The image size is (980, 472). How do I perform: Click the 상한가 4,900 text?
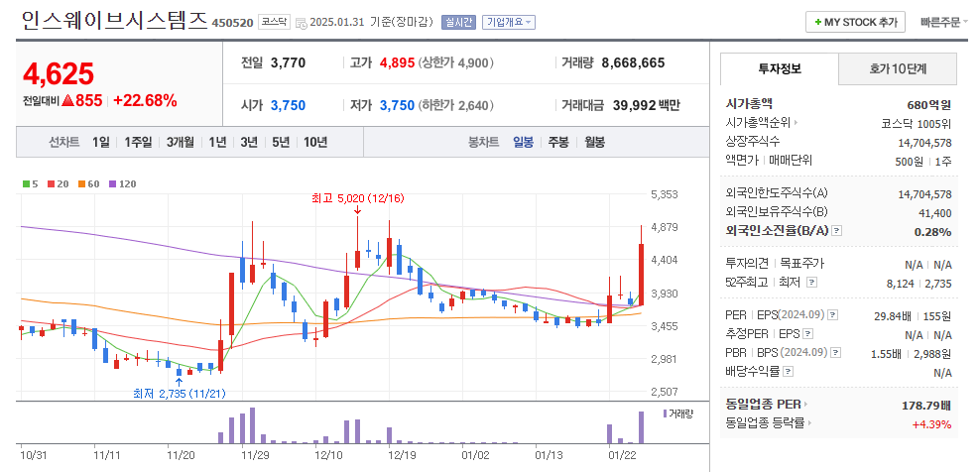(456, 62)
